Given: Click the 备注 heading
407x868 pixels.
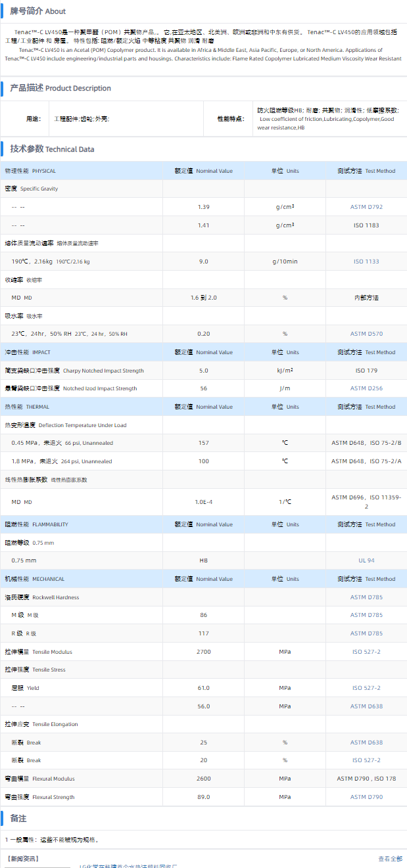Looking at the screenshot, I should (18, 819).
